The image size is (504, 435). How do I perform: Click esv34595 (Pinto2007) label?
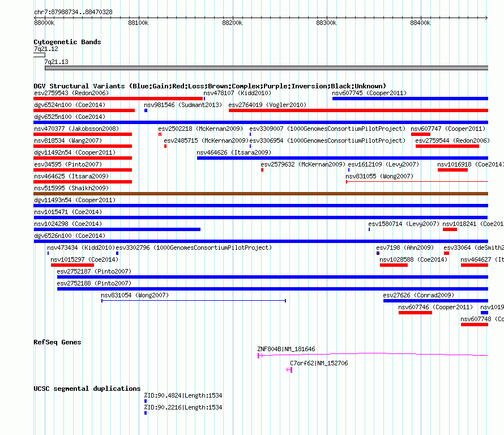pos(68,165)
